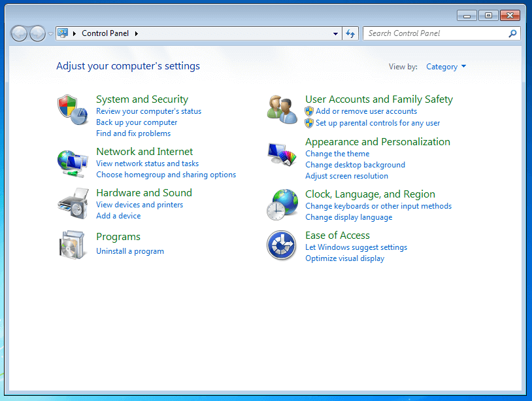
Task: Close the Control Panel window
Action: coord(510,15)
